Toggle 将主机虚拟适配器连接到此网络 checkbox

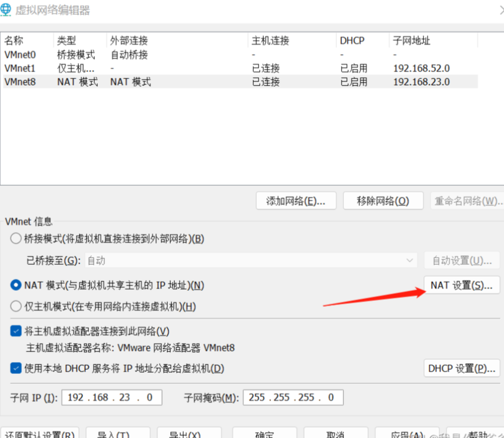(15, 331)
